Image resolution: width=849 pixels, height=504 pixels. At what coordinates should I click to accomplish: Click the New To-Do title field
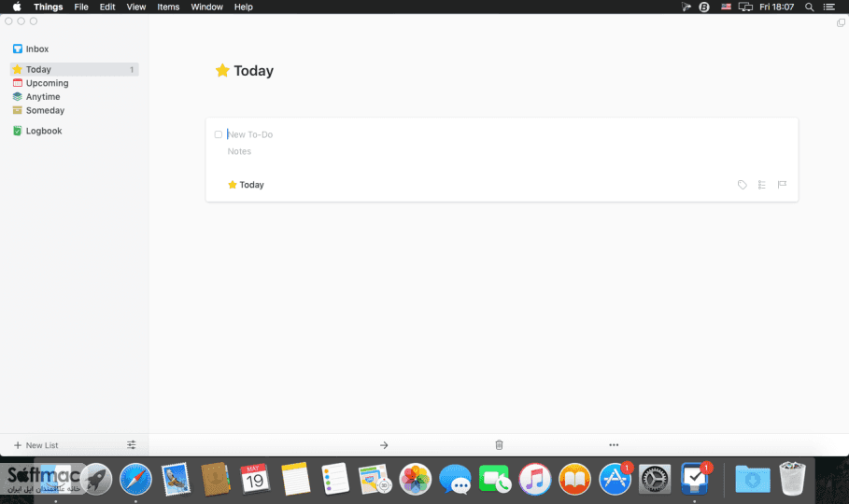[249, 134]
